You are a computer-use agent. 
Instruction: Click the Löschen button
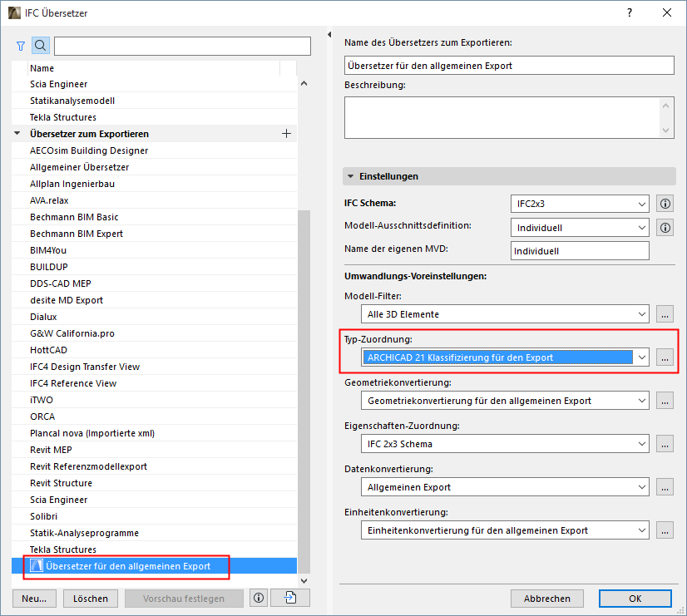[x=91, y=599]
